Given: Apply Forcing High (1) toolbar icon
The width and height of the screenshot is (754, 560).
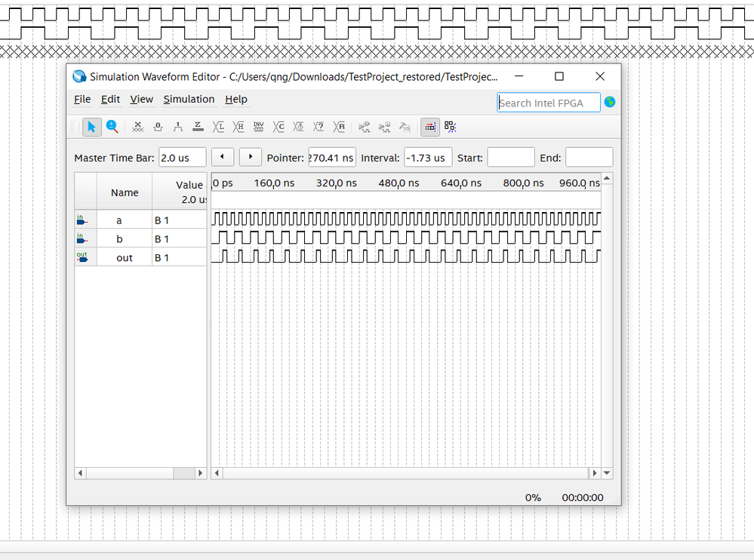Looking at the screenshot, I should click(178, 127).
